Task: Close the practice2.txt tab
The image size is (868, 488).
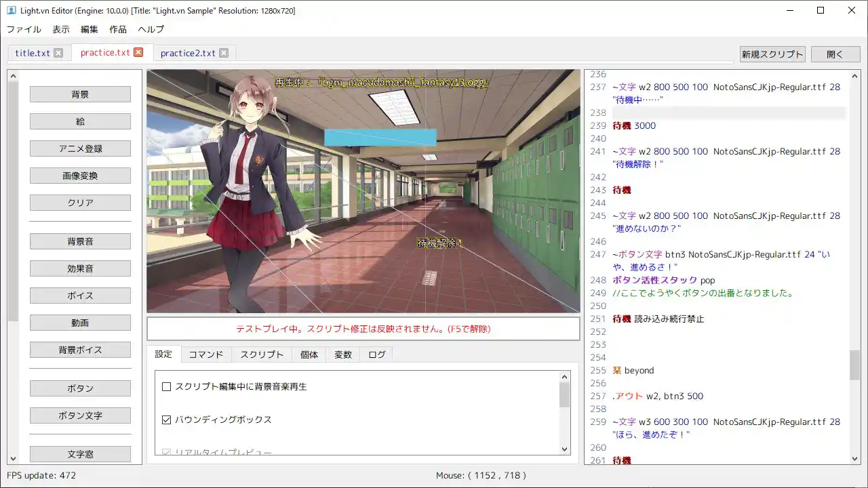Action: [x=224, y=53]
